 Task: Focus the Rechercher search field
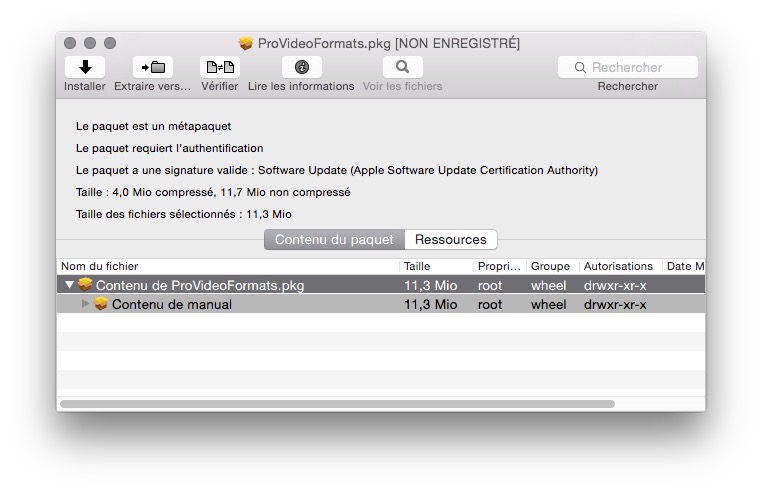click(x=628, y=67)
